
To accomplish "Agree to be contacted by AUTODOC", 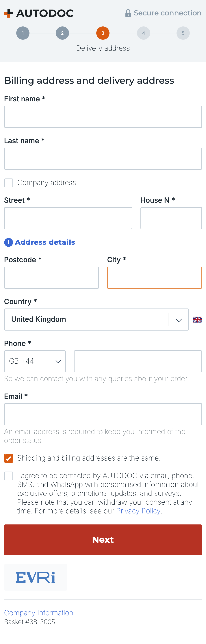I will point(8,476).
